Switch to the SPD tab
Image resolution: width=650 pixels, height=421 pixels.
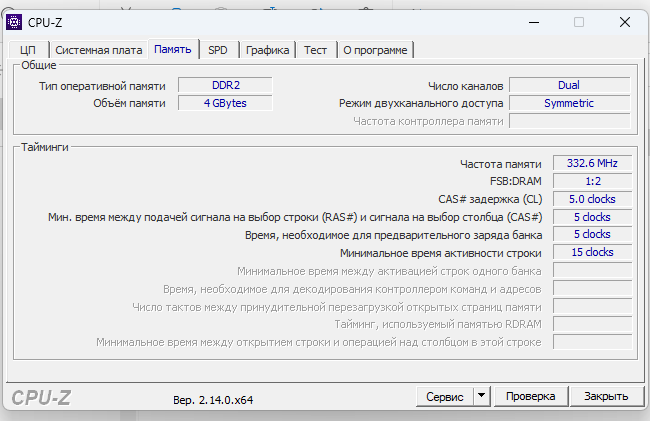coord(218,50)
